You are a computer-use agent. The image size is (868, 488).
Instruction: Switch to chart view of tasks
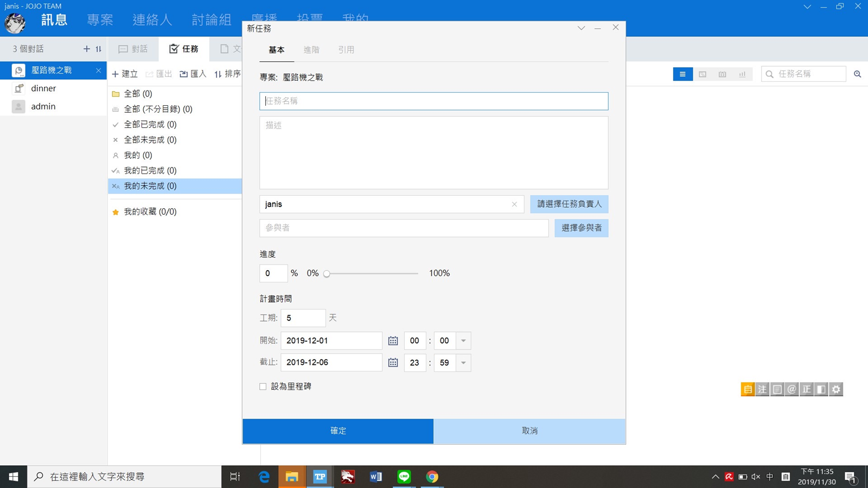pyautogui.click(x=742, y=74)
